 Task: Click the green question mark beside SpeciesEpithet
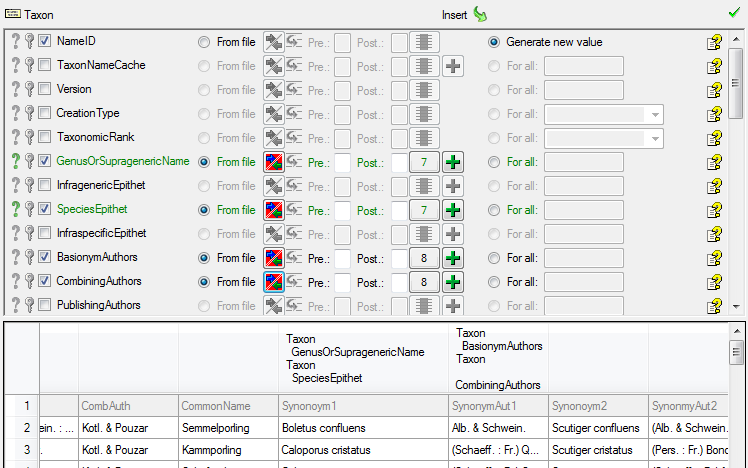point(14,210)
